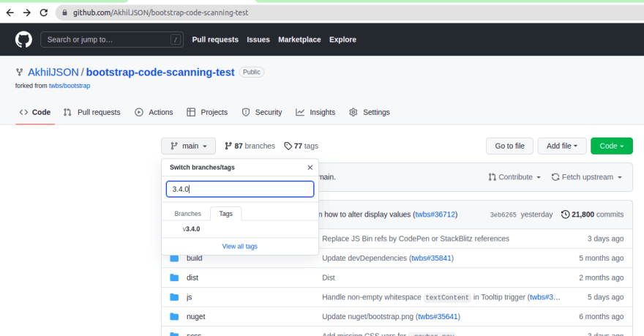Open bootstrap-code-scanning-test repository link
This screenshot has width=644, height=336.
[160, 72]
